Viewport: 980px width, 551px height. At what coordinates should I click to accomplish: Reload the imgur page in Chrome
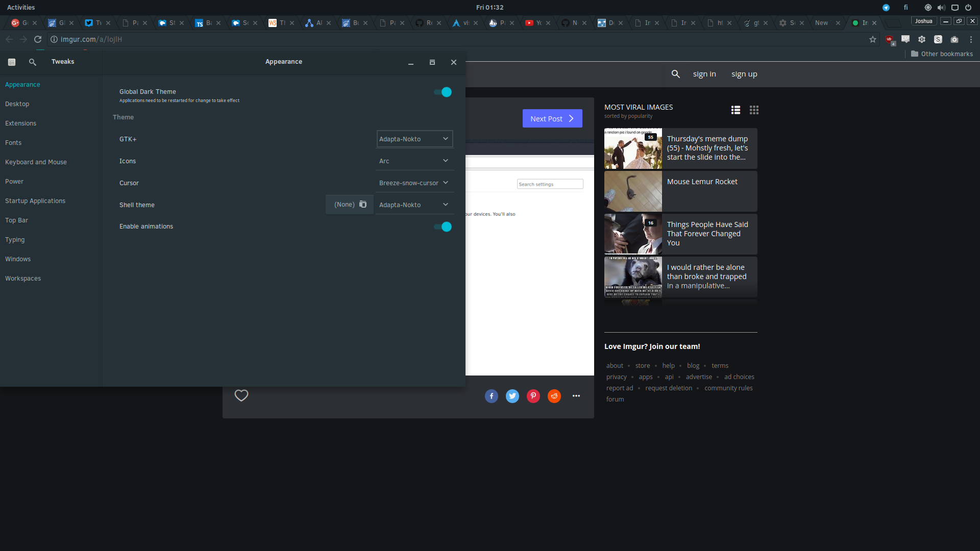38,39
